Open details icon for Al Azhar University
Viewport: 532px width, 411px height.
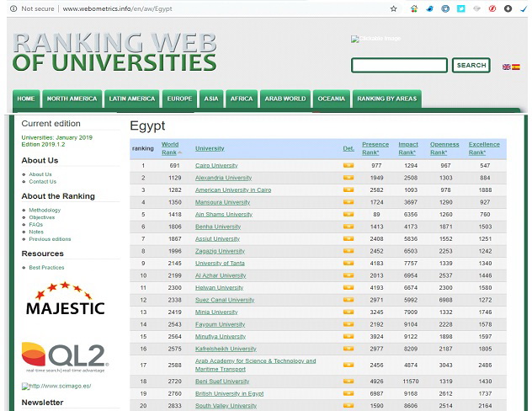tap(348, 275)
